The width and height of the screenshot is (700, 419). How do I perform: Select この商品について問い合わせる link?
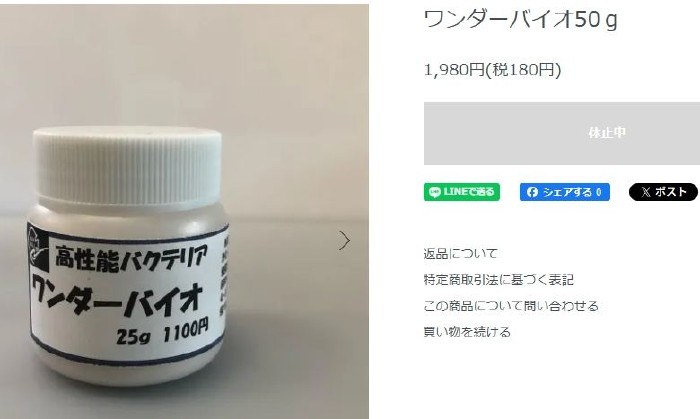(511, 306)
